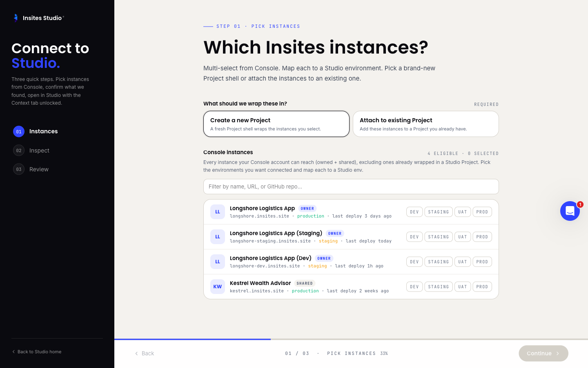
Task: Click Longshore Logistics App (Dev) name
Action: [x=271, y=258]
